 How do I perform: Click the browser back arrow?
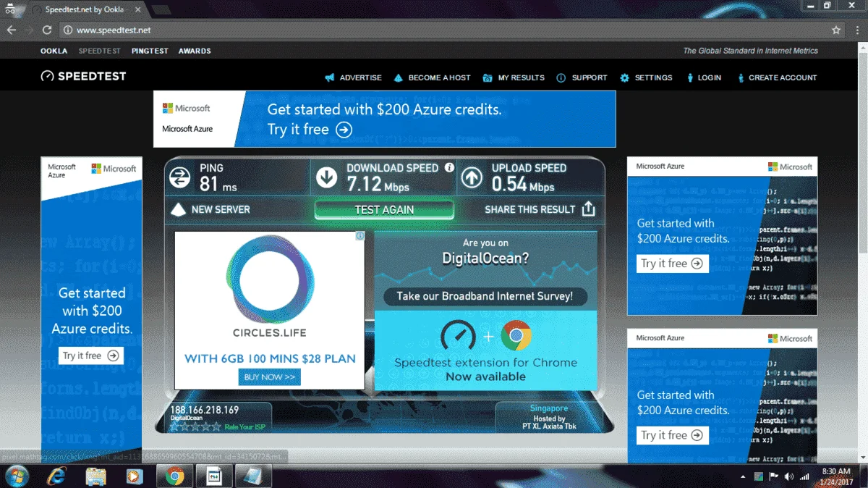click(x=11, y=30)
